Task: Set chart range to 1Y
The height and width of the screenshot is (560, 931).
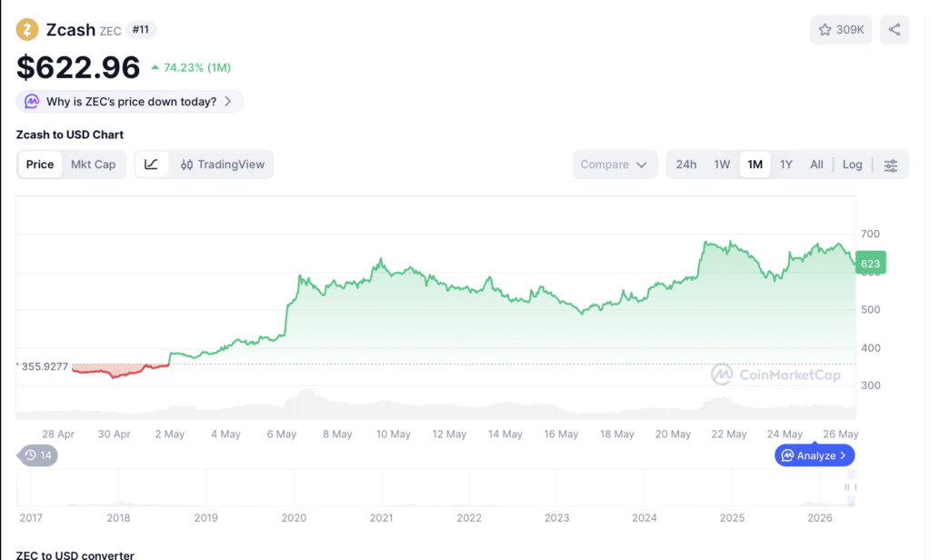Action: [786, 165]
